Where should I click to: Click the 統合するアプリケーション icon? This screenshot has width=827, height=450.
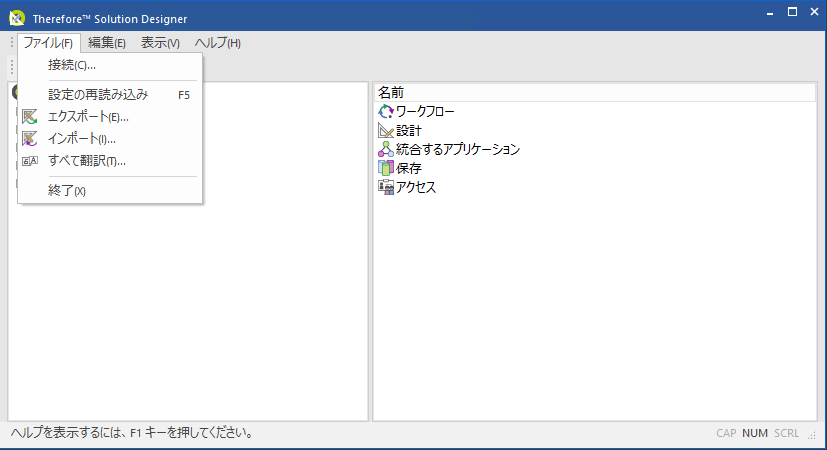point(386,149)
